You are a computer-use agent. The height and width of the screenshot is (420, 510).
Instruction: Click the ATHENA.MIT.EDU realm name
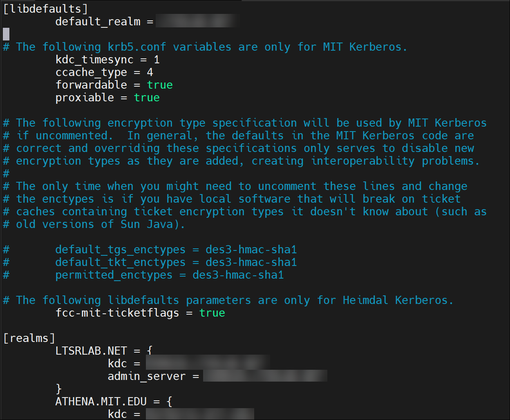pyautogui.click(x=101, y=402)
